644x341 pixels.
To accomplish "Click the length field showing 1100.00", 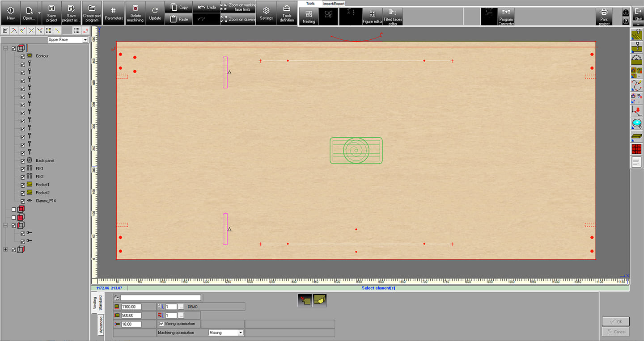I will [131, 307].
